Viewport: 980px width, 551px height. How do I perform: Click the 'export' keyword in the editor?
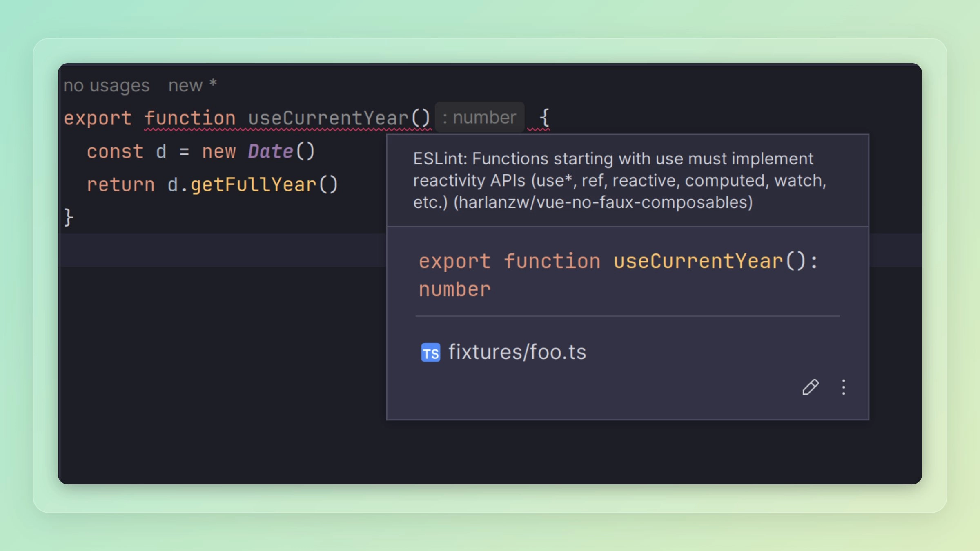tap(98, 118)
